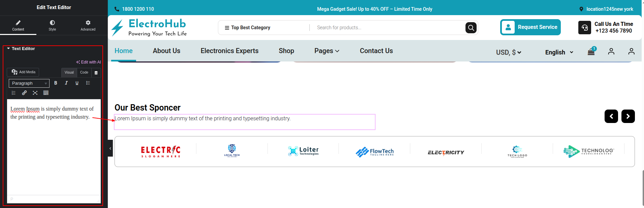Viewport: 644px width, 208px height.
Task: Click the search magnifier button
Action: pyautogui.click(x=471, y=28)
